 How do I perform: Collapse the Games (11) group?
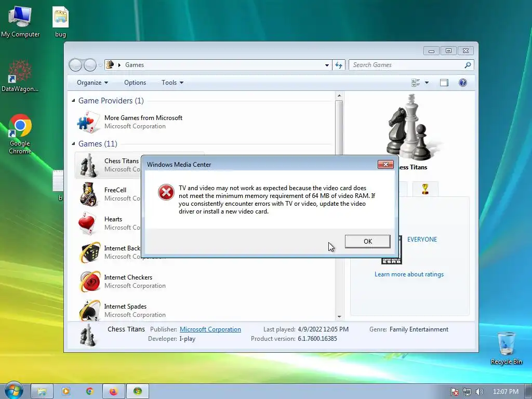(x=74, y=143)
